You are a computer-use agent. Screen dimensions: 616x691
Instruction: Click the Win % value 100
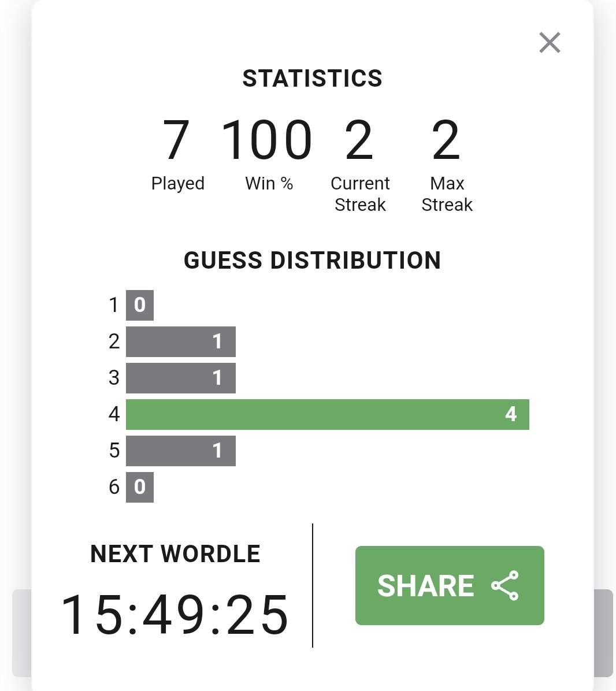tap(267, 140)
